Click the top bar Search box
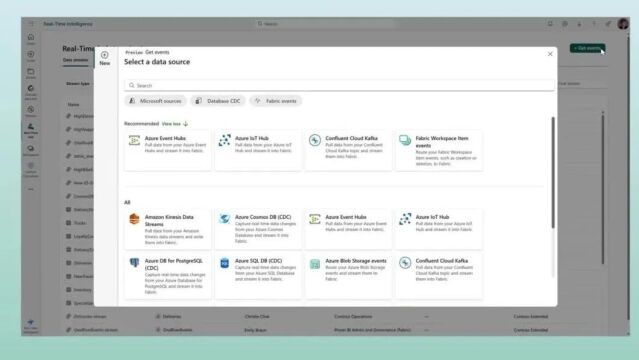639x360 pixels. [x=326, y=24]
